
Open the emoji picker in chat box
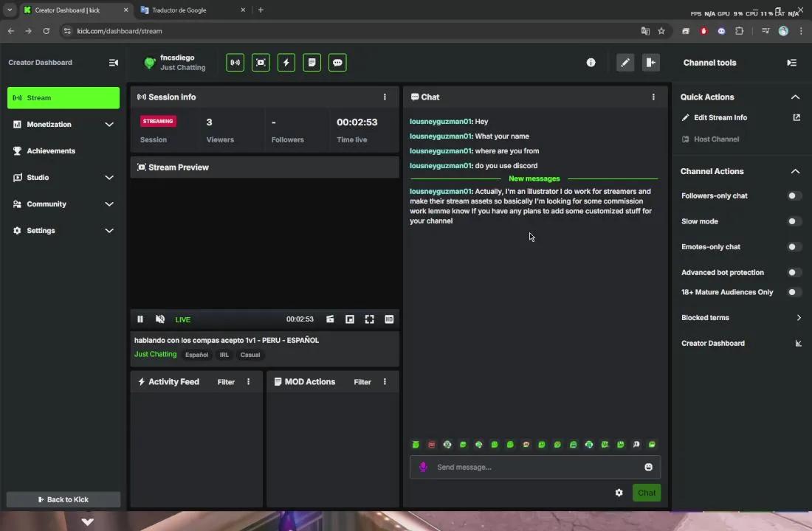point(648,467)
